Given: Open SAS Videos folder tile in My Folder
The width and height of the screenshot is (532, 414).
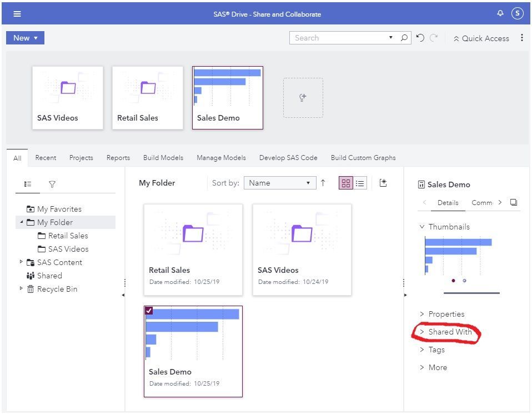Looking at the screenshot, I should (x=302, y=250).
